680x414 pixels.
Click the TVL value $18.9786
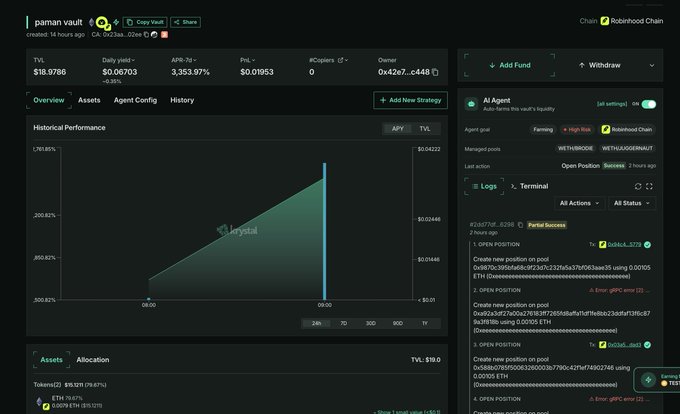(50, 72)
